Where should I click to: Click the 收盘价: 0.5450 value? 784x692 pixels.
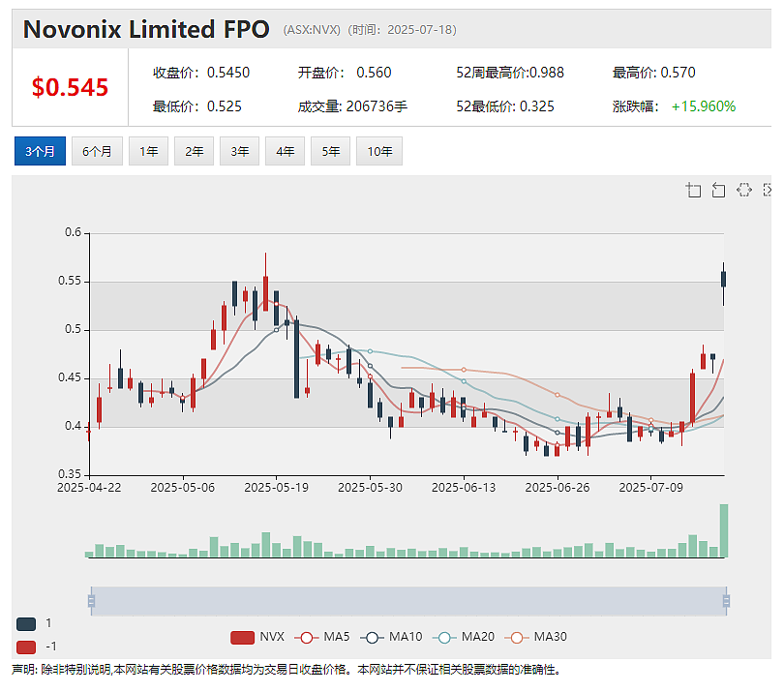[x=201, y=73]
